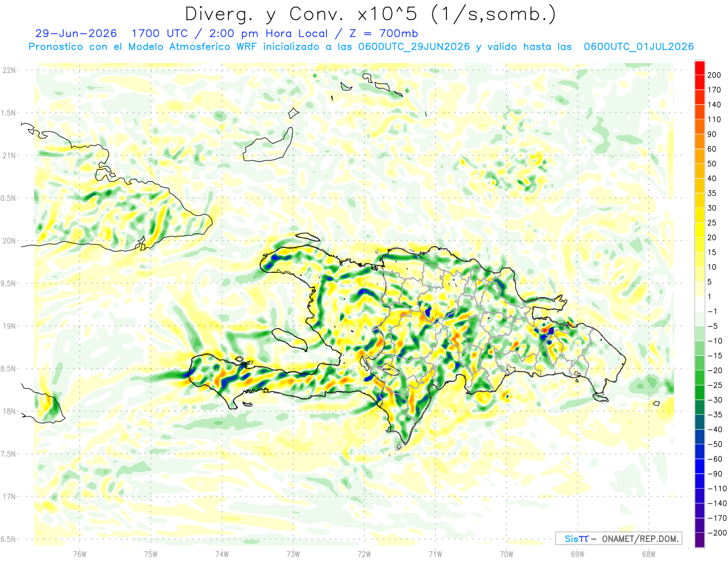Click the colorbar value '-20'
This screenshot has height=562, width=728.
point(716,371)
